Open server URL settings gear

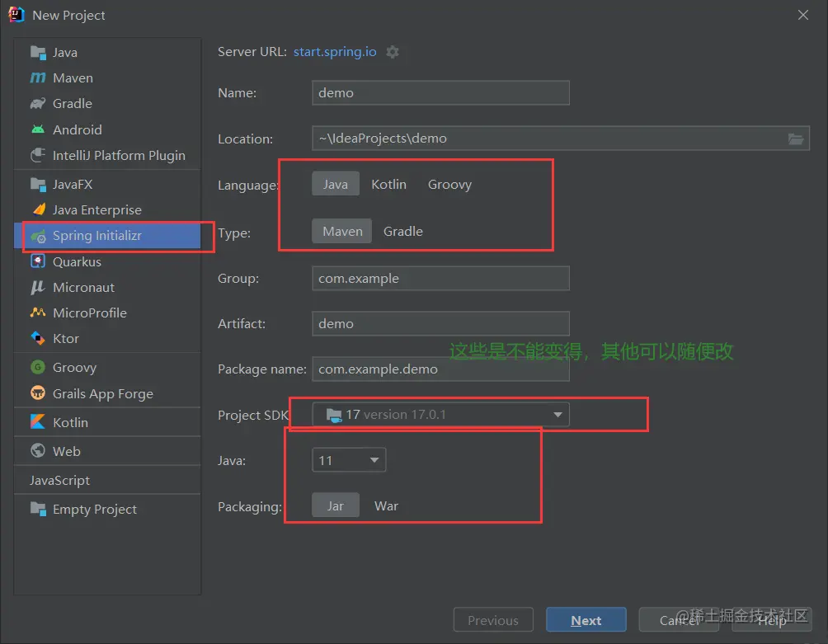click(393, 52)
